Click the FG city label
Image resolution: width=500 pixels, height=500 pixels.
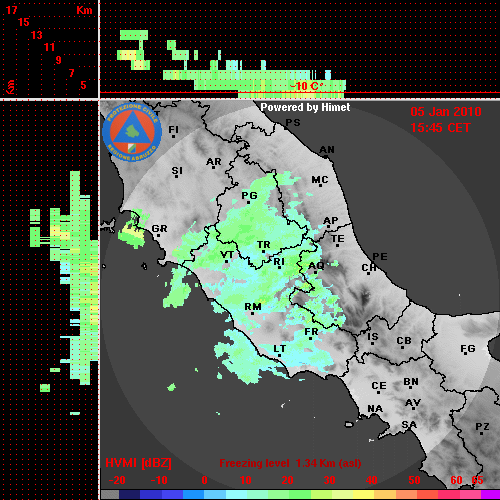pyautogui.click(x=468, y=349)
